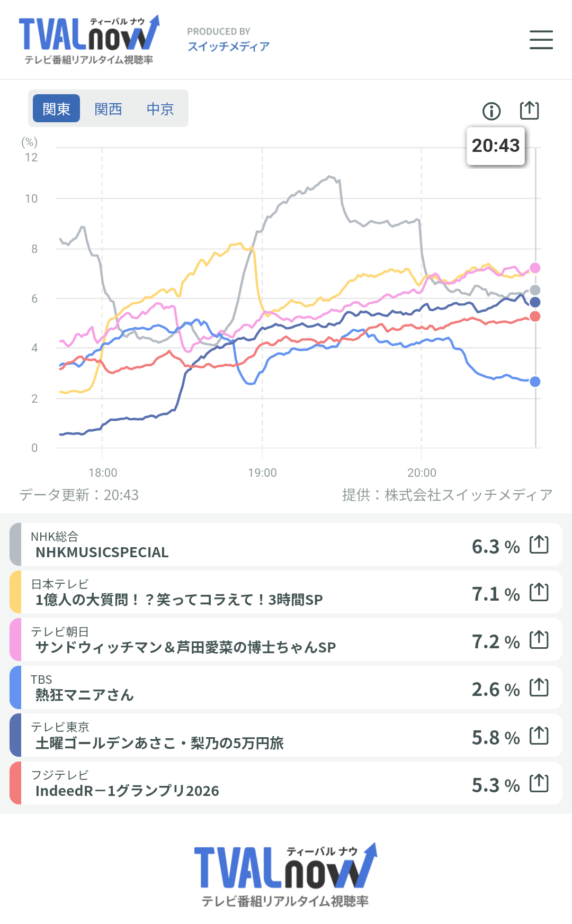
Task: Open the スイッチメディア producer link
Action: click(228, 47)
